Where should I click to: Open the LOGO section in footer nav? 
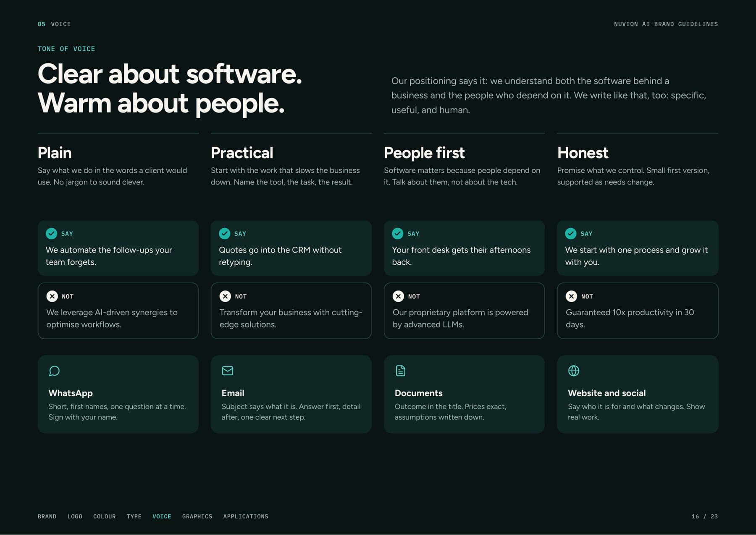tap(75, 517)
